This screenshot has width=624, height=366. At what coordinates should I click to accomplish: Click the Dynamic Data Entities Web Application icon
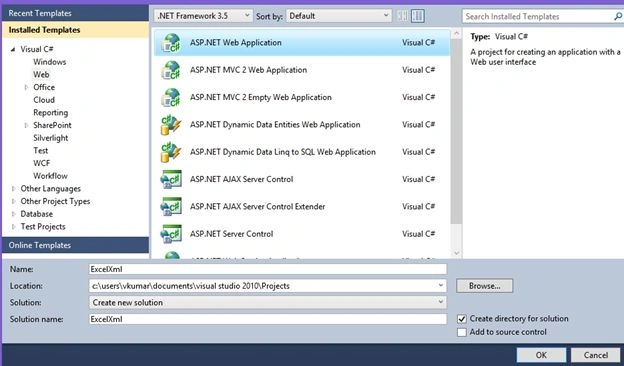click(171, 125)
